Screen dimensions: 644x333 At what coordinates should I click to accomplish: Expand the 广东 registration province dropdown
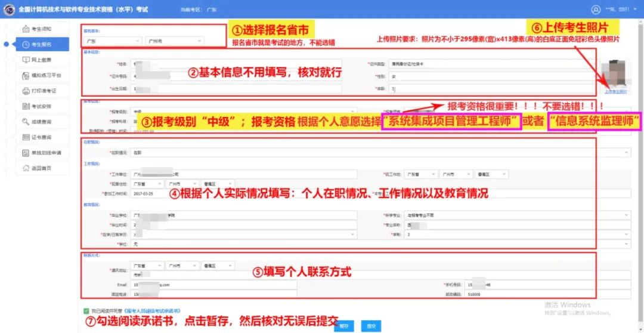pyautogui.click(x=112, y=41)
